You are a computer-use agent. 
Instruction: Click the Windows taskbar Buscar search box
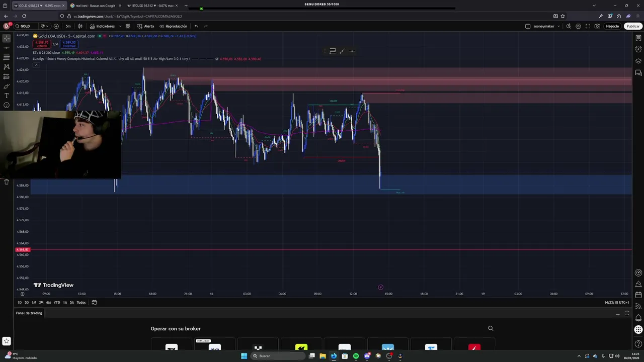tap(278, 356)
